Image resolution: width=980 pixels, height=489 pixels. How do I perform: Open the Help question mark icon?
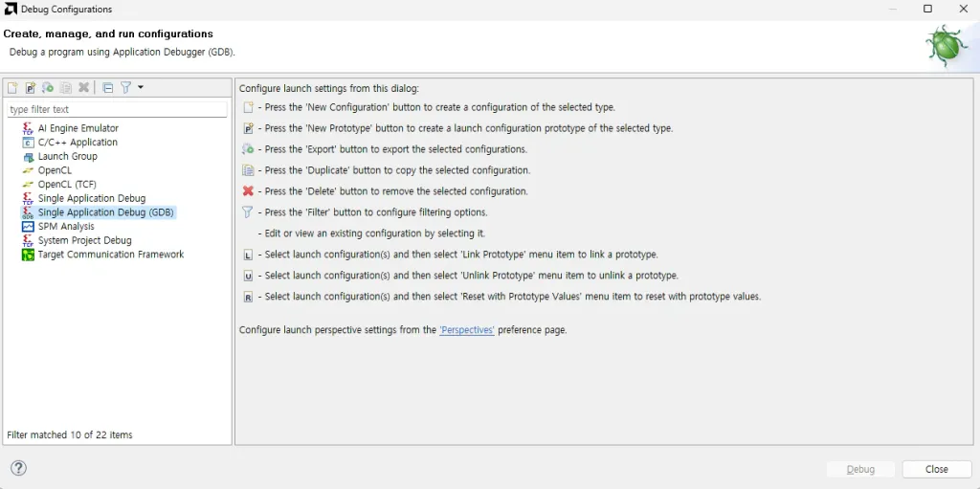[18, 468]
